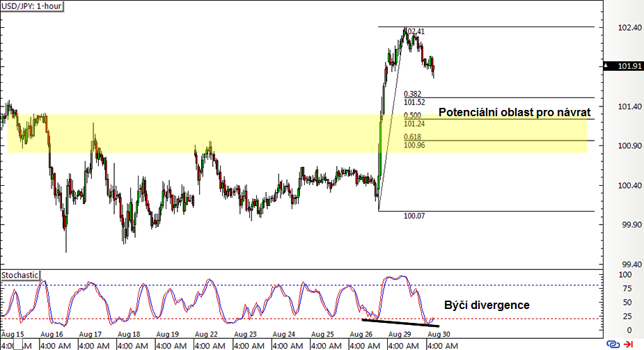Select the 100.96 Fibonacci price label

(414, 145)
